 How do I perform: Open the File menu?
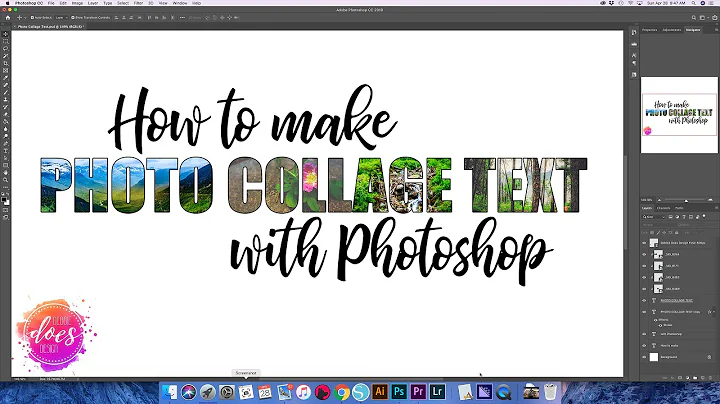tap(51, 3)
